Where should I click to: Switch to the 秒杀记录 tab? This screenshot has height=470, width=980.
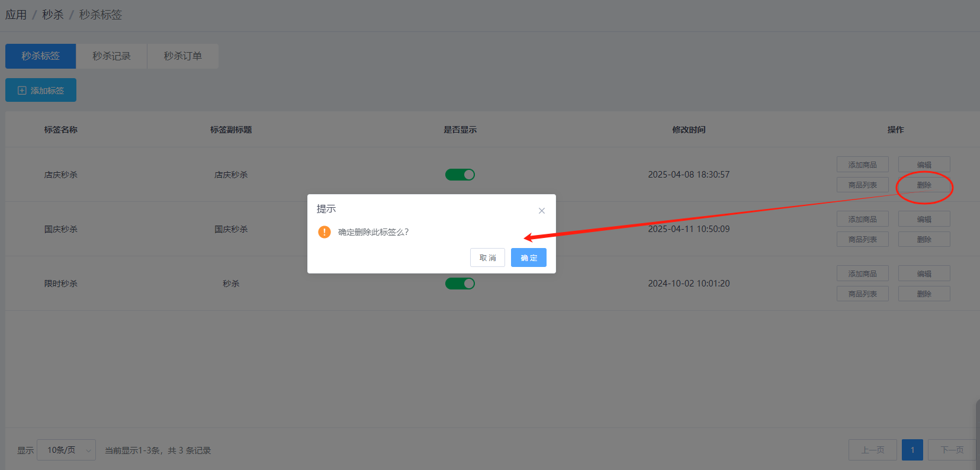tap(111, 56)
